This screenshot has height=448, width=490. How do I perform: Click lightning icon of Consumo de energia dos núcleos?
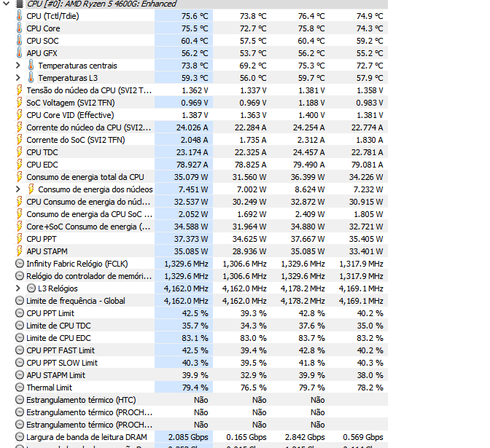31,189
